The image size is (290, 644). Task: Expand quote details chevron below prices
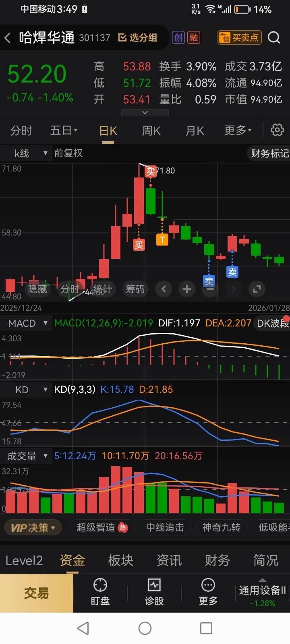pyautogui.click(x=145, y=112)
